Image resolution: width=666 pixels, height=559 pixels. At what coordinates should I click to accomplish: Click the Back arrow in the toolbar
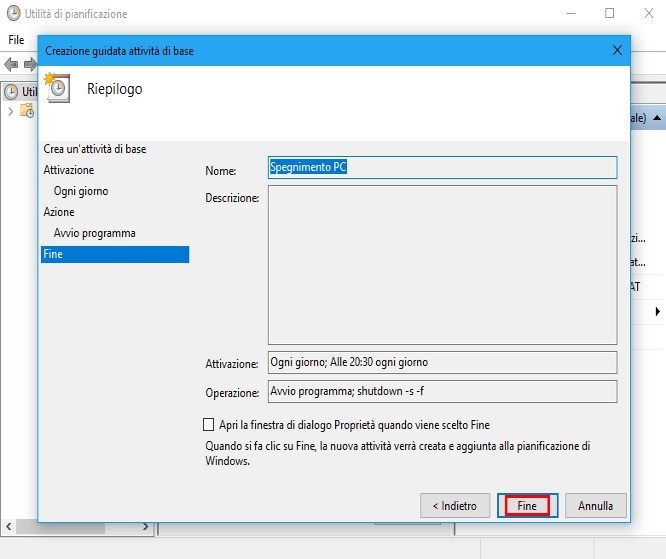pos(12,64)
